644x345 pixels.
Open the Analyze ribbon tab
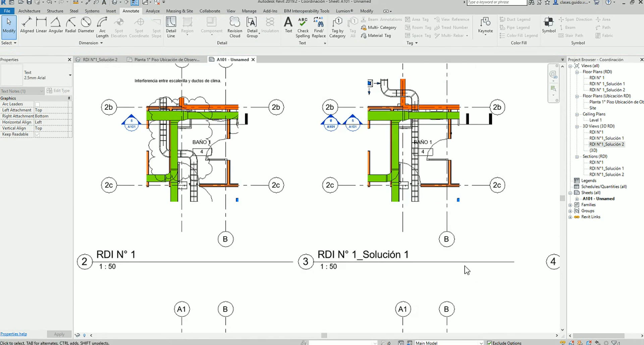pyautogui.click(x=153, y=11)
